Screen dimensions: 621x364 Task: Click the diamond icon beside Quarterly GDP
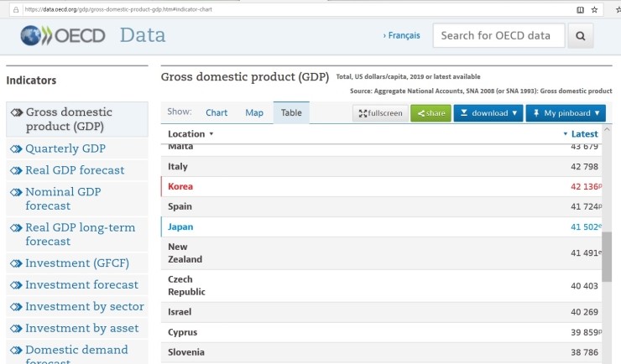(x=15, y=148)
